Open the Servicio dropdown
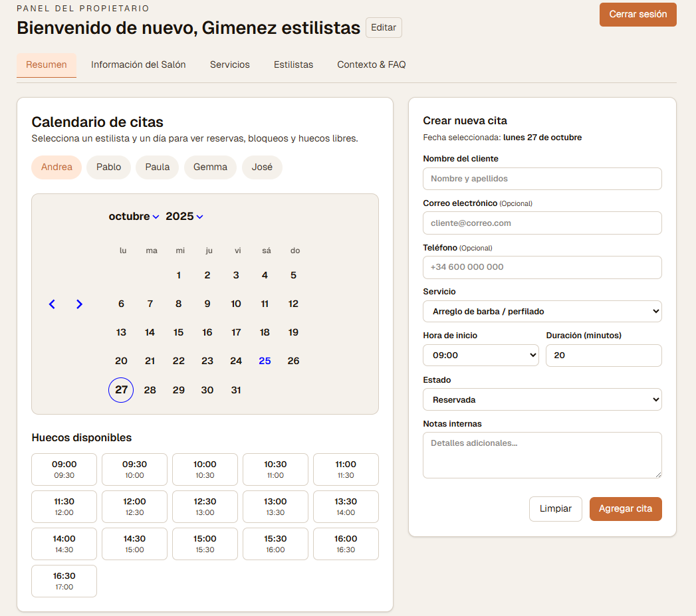696x616 pixels. tap(542, 311)
